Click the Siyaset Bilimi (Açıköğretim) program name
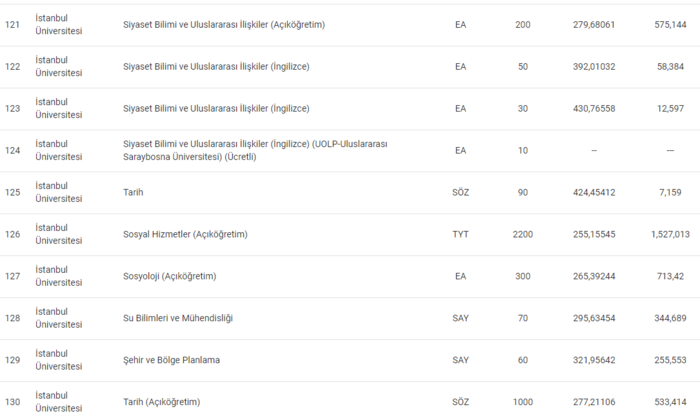 click(229, 24)
